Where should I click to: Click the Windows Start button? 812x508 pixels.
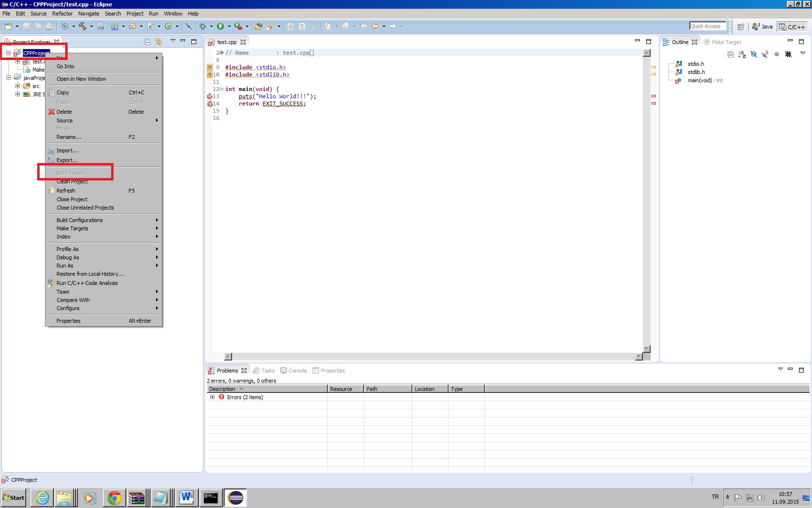[14, 497]
